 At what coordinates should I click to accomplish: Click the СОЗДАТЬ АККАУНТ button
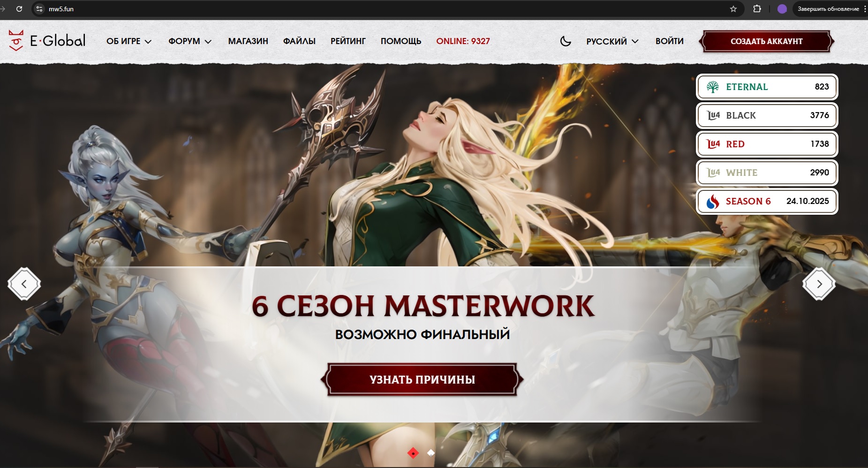(x=767, y=41)
